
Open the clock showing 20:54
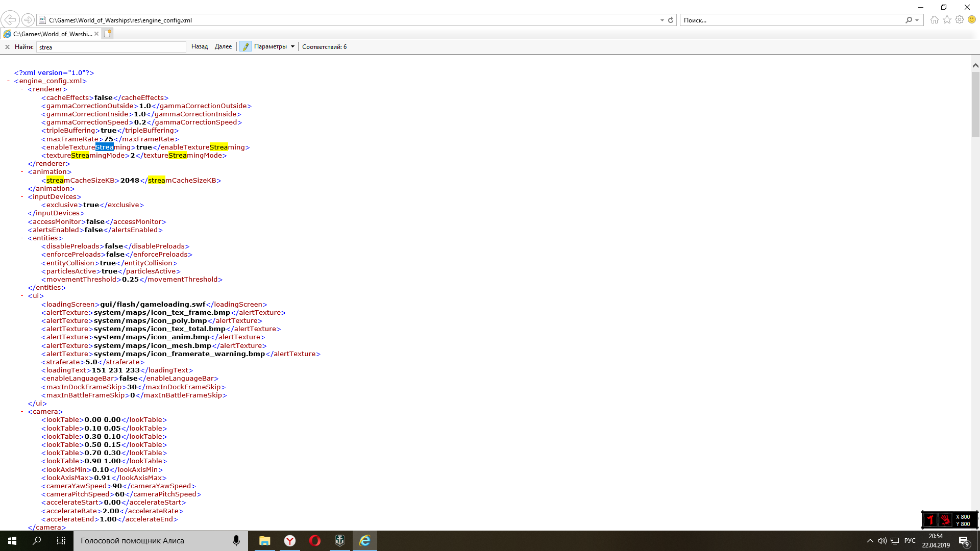click(x=936, y=541)
